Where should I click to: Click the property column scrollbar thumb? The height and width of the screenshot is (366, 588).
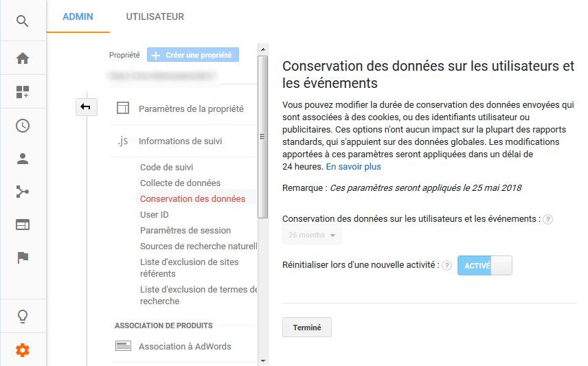(263, 137)
